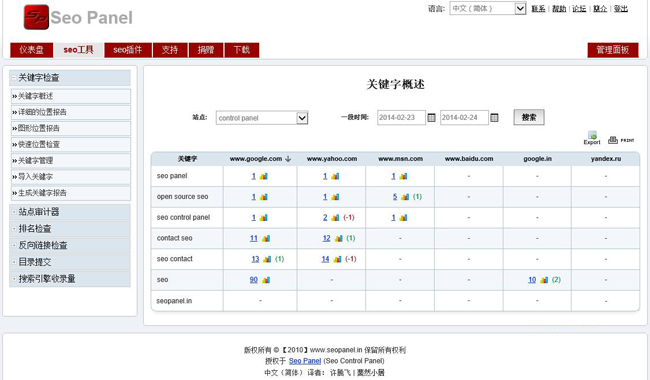
Task: Open the site dropdown control panel
Action: click(x=262, y=118)
